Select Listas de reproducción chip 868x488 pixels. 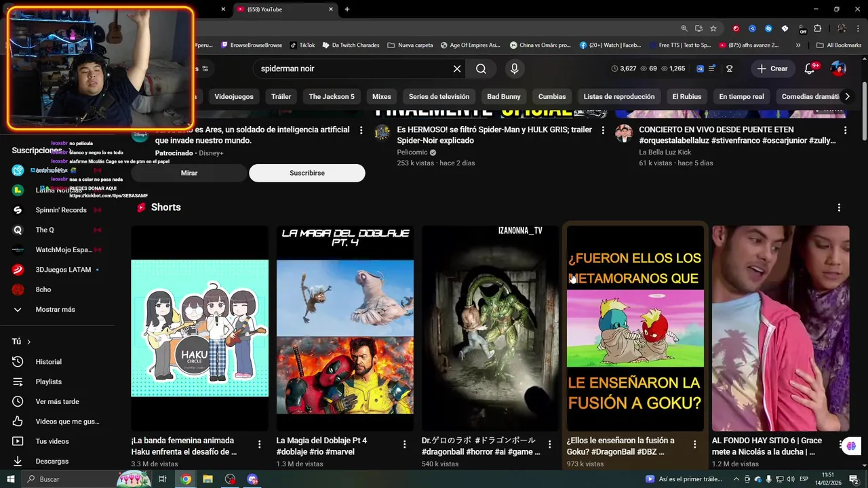[x=619, y=96]
